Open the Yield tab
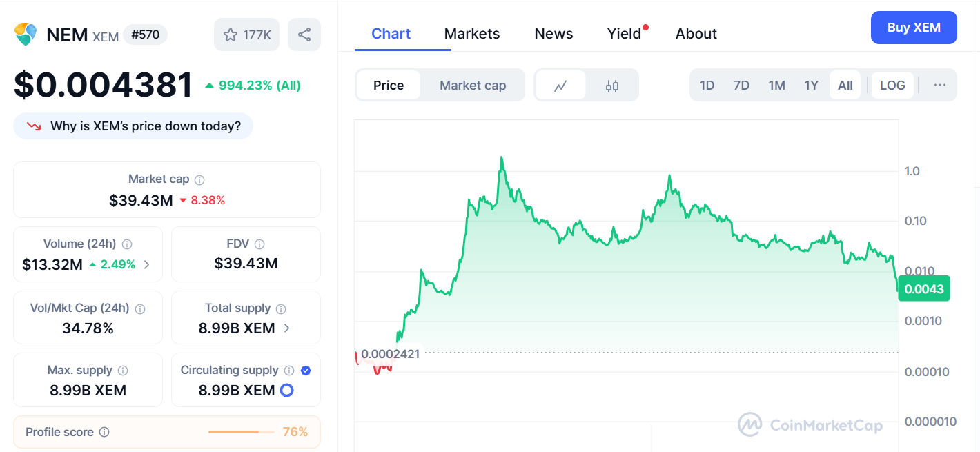Viewport: 980px width, 452px height. 625,34
